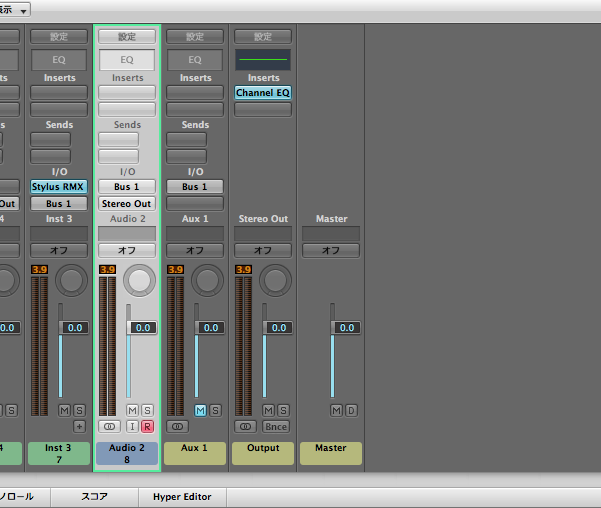The height and width of the screenshot is (508, 601).
Task: Toggle stereo format icon on Aux 1
Action: [177, 426]
